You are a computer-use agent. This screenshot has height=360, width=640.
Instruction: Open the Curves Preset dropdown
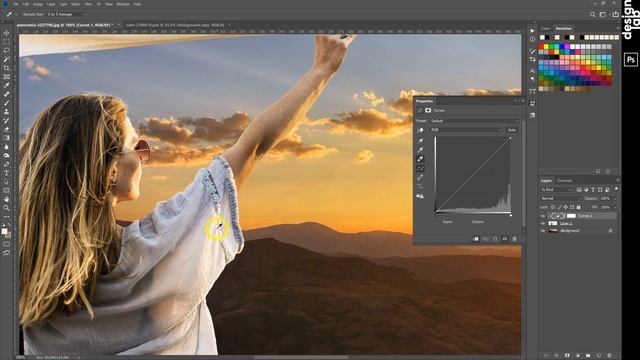coord(474,121)
